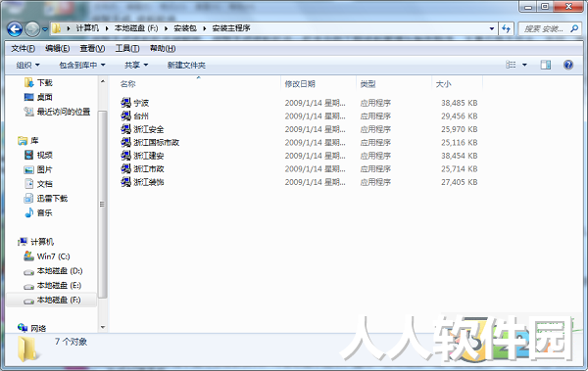
Task: Open the 组织 dropdown menu
Action: [x=27, y=66]
